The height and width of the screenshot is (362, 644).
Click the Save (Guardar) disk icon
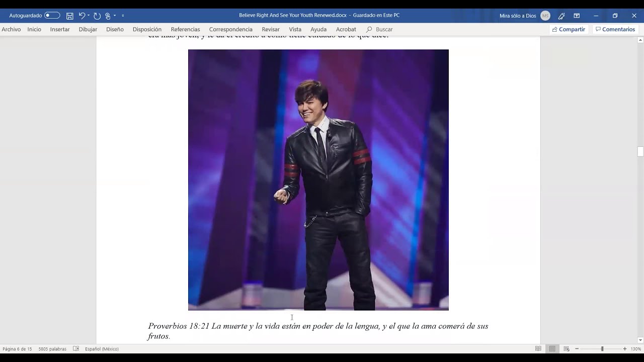(70, 16)
